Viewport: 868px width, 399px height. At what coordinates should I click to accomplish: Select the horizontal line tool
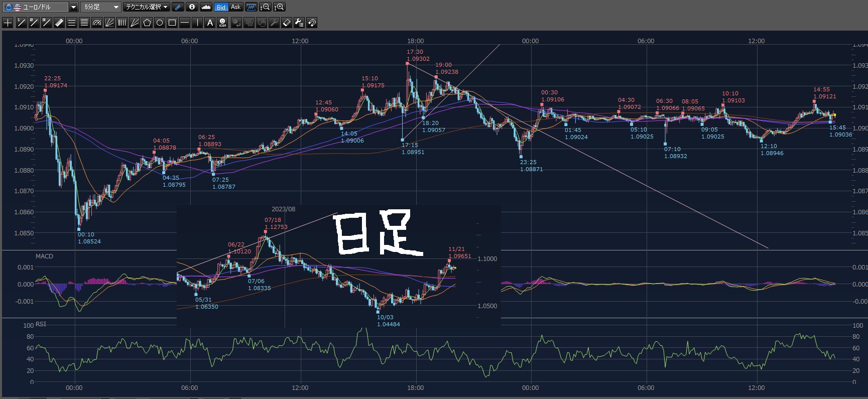[x=185, y=23]
